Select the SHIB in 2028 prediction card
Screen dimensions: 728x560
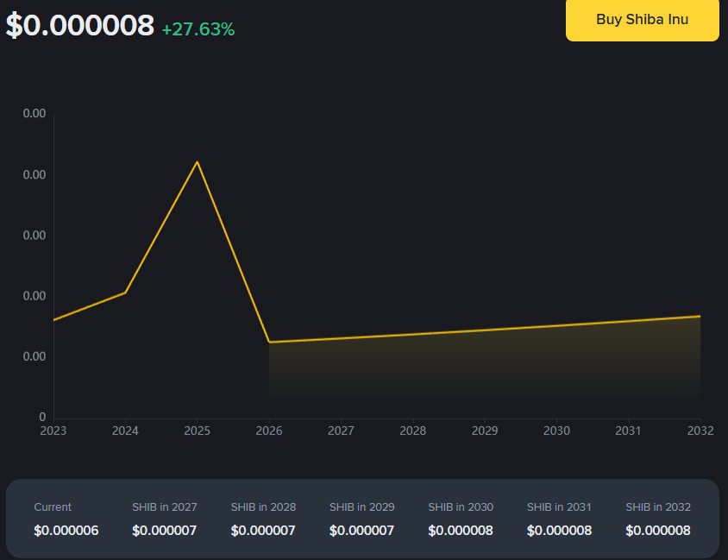point(263,519)
